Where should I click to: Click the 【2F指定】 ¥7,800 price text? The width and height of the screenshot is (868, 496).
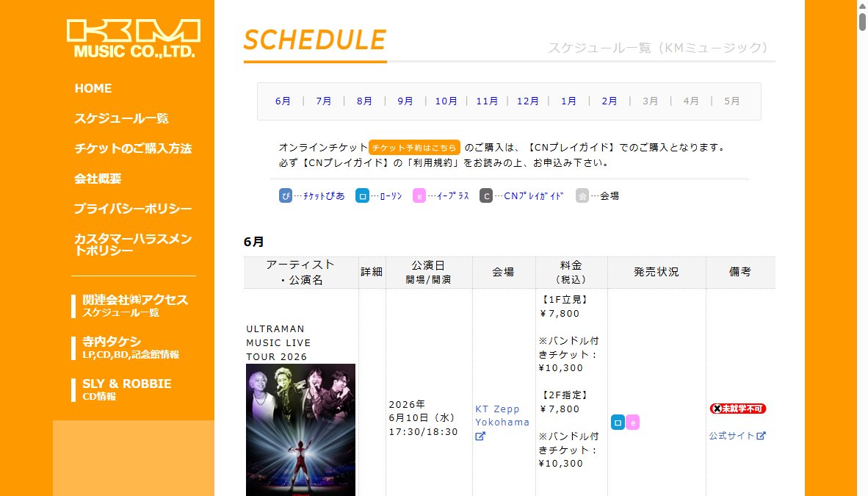click(x=564, y=402)
